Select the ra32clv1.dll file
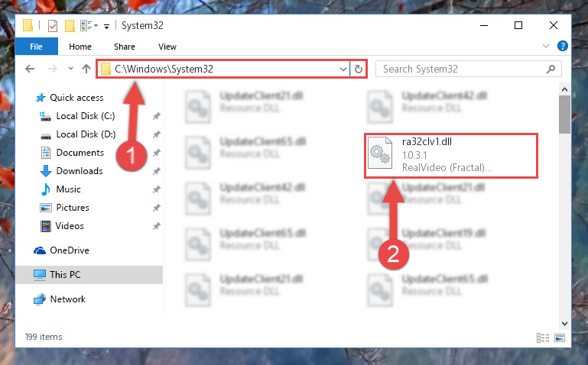588x365 pixels. [x=451, y=155]
